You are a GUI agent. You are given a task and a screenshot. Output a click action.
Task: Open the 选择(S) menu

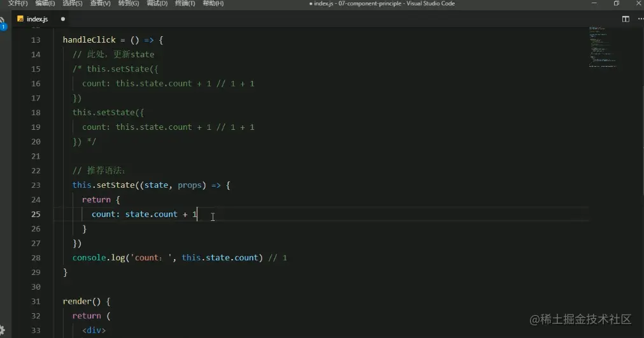(x=72, y=3)
